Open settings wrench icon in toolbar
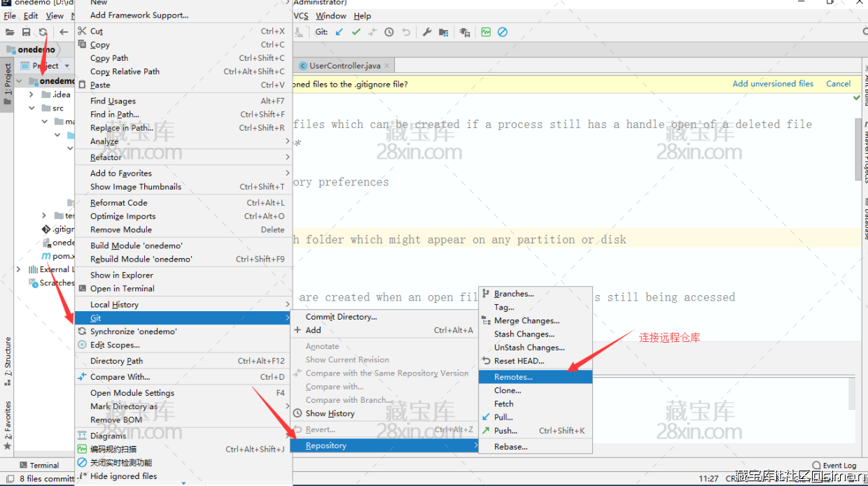868x486 pixels. tap(426, 32)
